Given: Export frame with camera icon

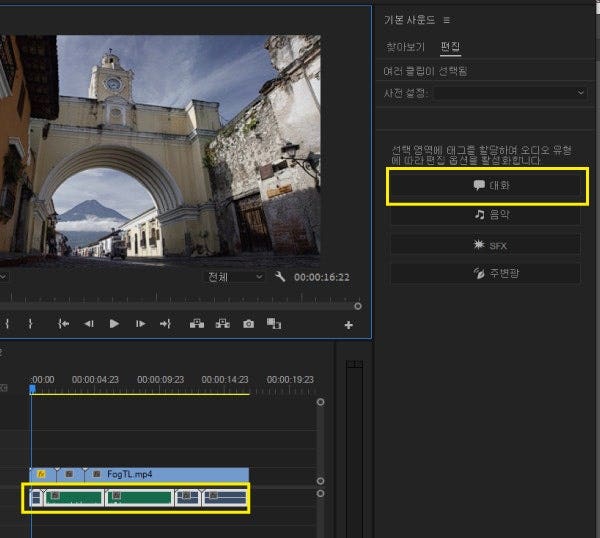Looking at the screenshot, I should pos(248,324).
